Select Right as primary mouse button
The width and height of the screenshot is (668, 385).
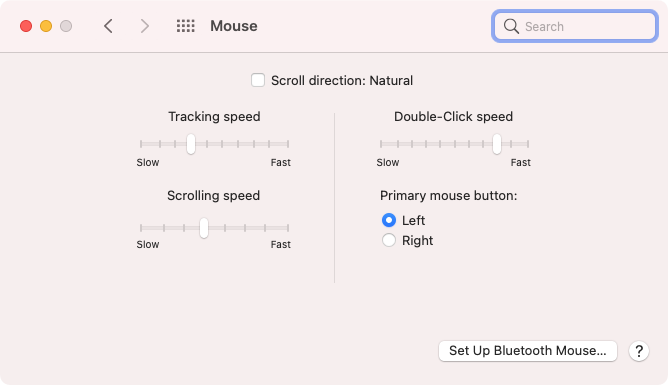[x=389, y=240]
